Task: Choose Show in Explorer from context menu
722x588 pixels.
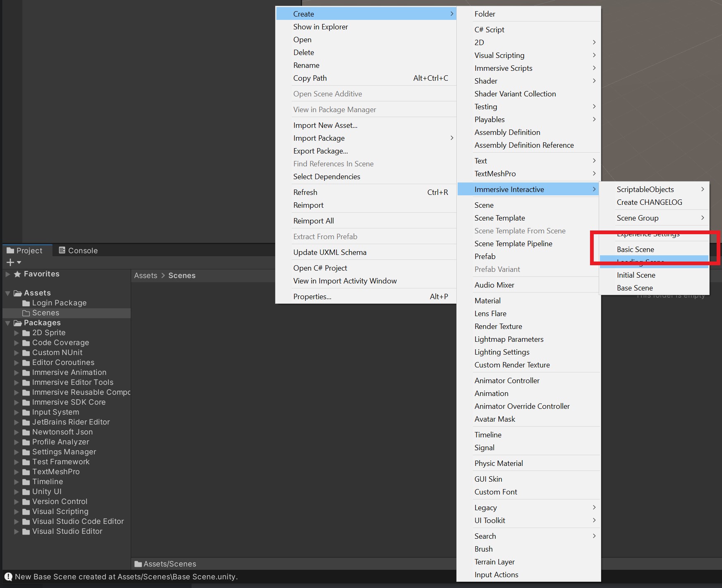Action: pyautogui.click(x=366, y=27)
